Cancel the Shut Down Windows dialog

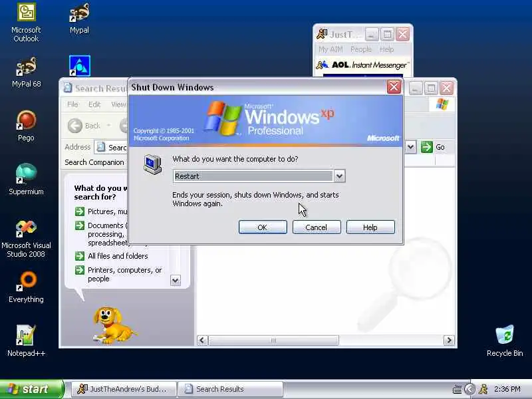coord(317,227)
